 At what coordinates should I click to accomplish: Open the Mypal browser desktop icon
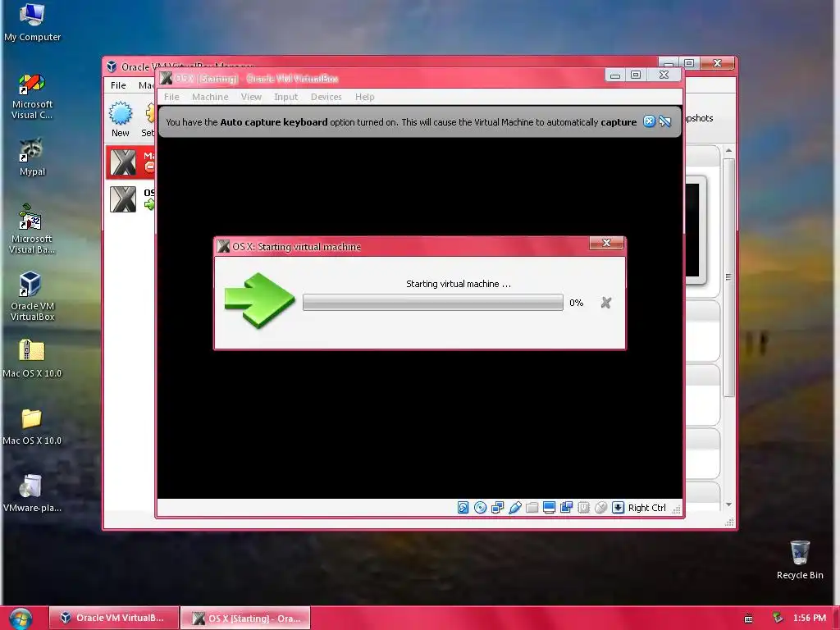pos(32,157)
